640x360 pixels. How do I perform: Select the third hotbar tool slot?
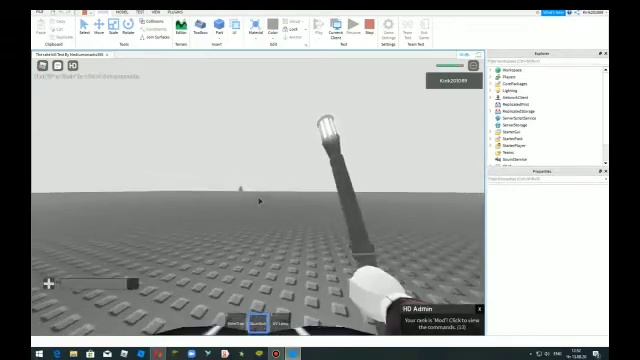click(281, 323)
